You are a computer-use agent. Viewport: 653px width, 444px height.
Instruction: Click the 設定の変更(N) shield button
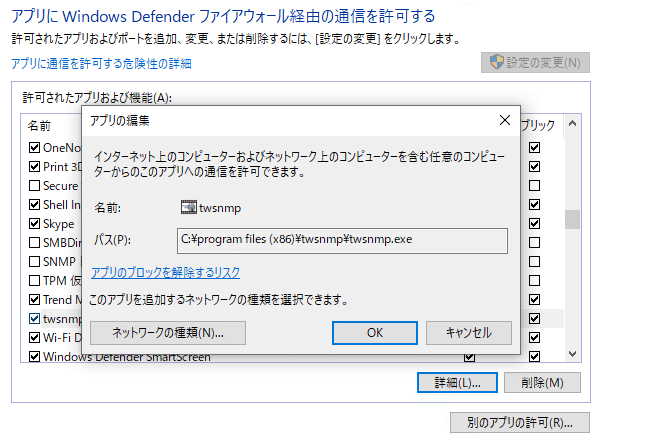click(535, 62)
